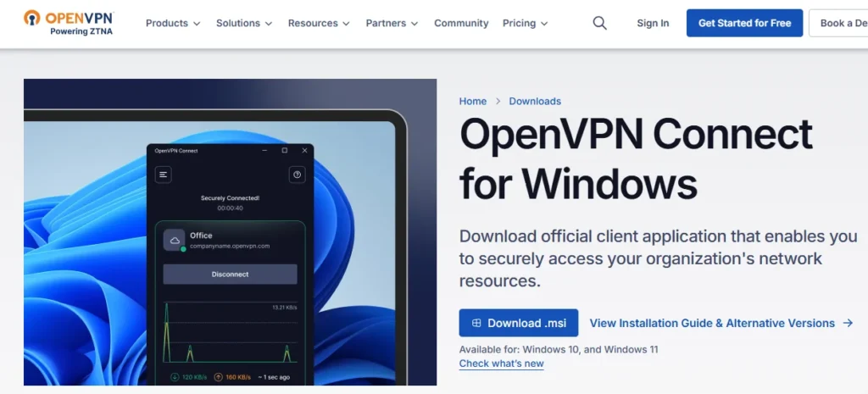Screen dimensions: 868x394
Task: Open the search magnifier icon
Action: coord(599,23)
